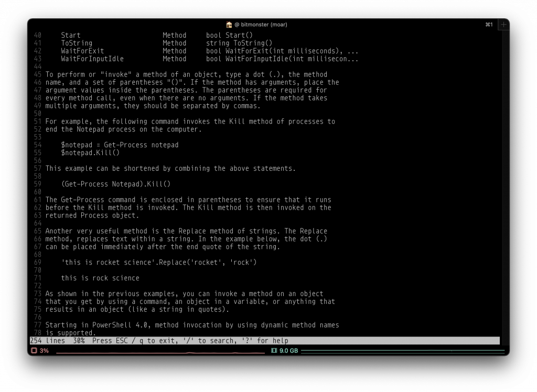Select the ⌘1 tab indicator

[x=489, y=25]
